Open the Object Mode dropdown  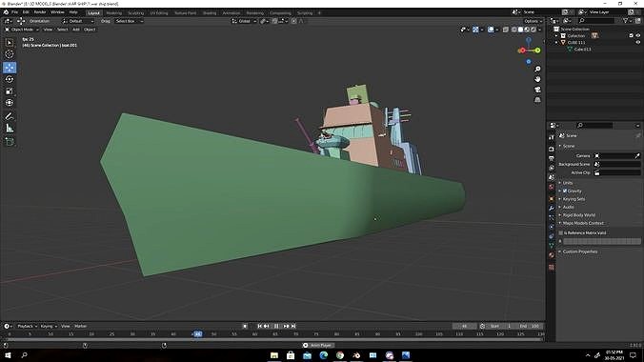tap(22, 30)
